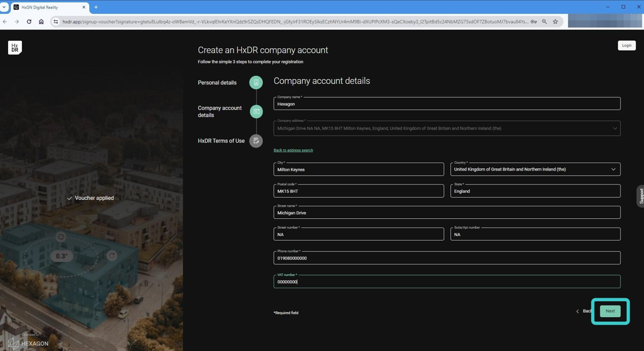This screenshot has height=351, width=644.
Task: Open the browser zoom magnifier icon
Action: click(545, 22)
